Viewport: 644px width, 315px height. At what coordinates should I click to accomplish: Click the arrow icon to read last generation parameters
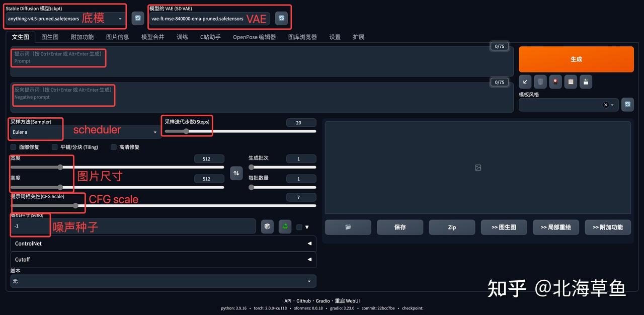click(525, 82)
